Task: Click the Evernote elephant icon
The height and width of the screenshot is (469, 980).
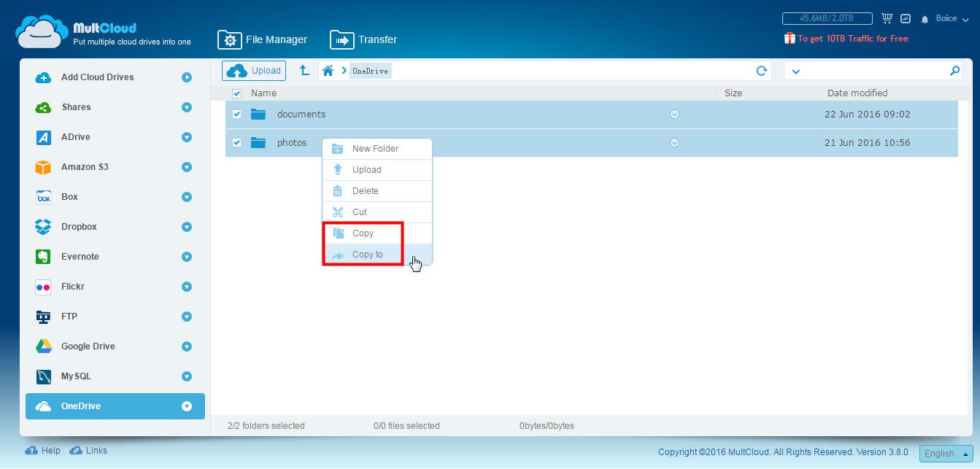Action: point(43,257)
